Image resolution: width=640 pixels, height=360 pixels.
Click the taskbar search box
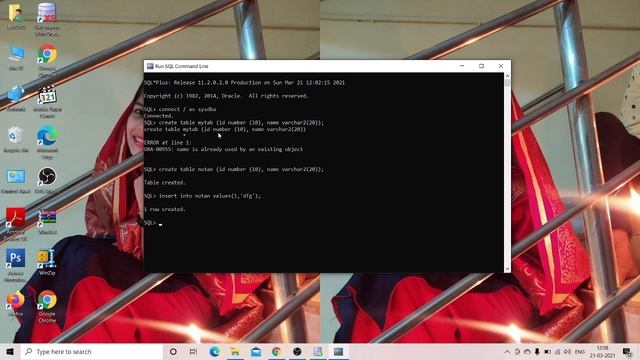(91, 351)
